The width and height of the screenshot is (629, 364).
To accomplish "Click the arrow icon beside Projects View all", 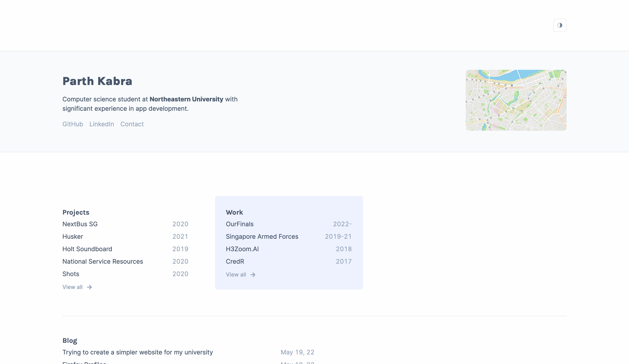I will (89, 287).
